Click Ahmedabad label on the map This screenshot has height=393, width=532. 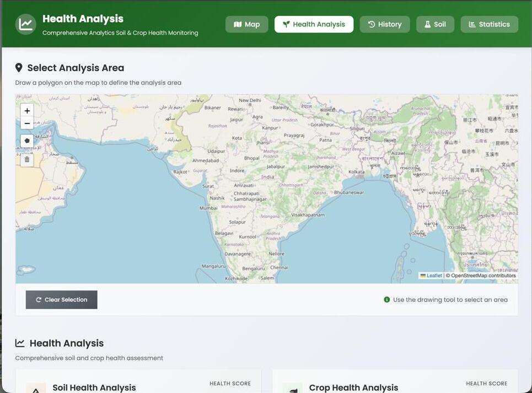tap(205, 161)
